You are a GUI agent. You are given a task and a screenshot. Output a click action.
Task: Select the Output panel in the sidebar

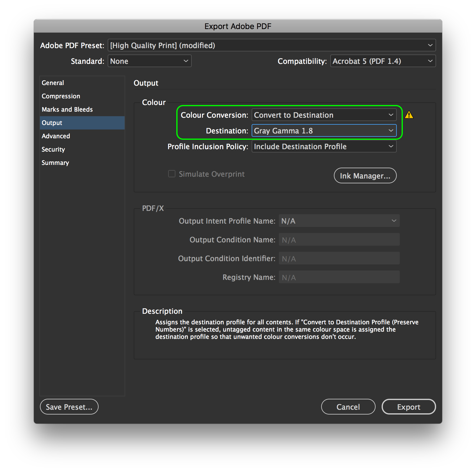[x=82, y=123]
